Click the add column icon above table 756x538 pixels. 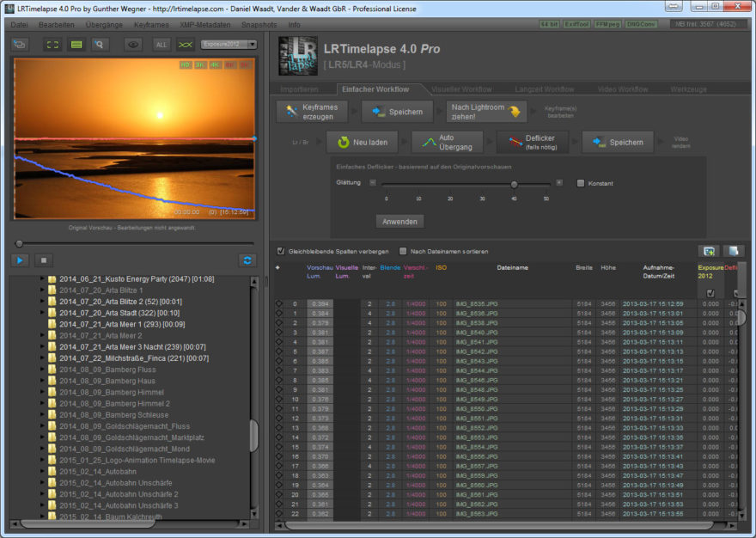coord(709,251)
